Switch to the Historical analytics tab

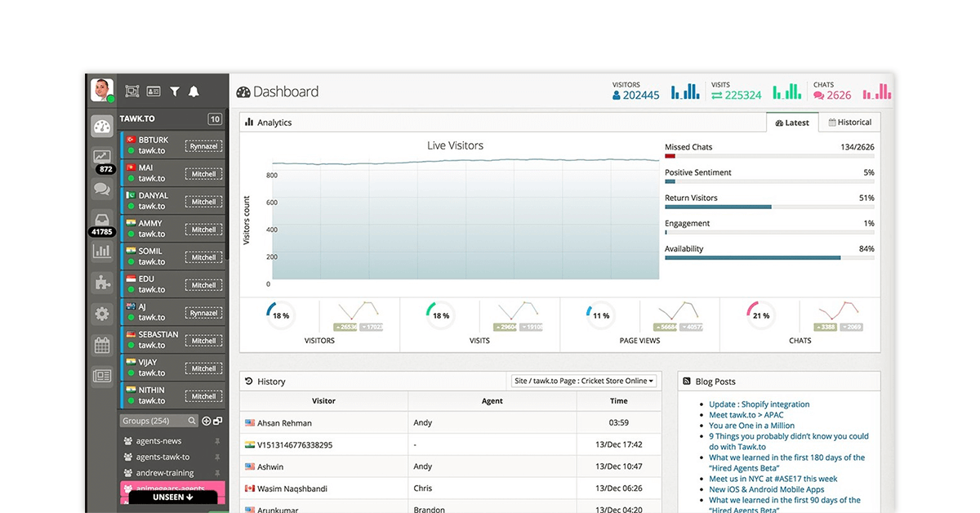[x=850, y=123]
